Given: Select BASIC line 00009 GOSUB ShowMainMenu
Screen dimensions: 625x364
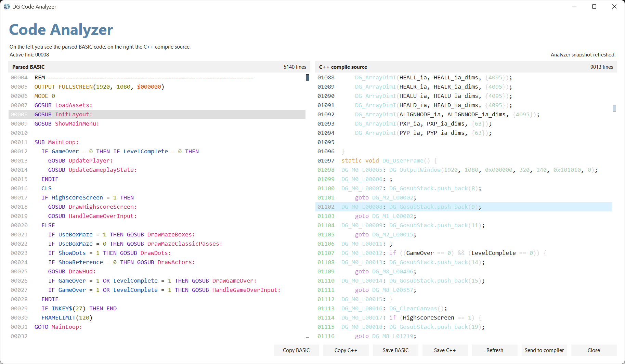Looking at the screenshot, I should (x=157, y=123).
